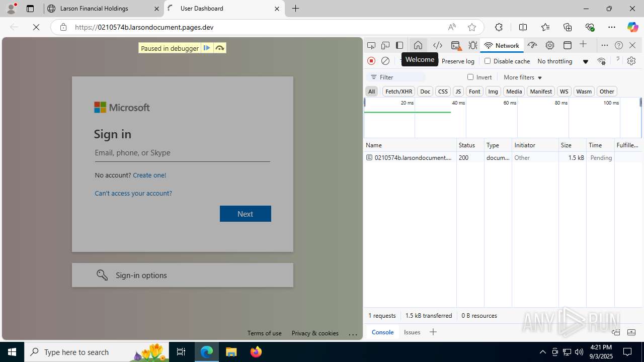Screen dimensions: 644x362
Task: Open network conditions wifi-gear icon
Action: click(x=601, y=61)
